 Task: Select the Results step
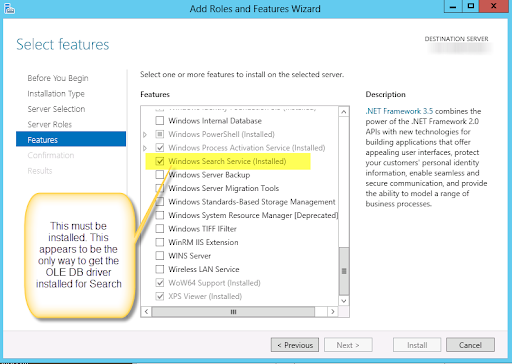40,171
